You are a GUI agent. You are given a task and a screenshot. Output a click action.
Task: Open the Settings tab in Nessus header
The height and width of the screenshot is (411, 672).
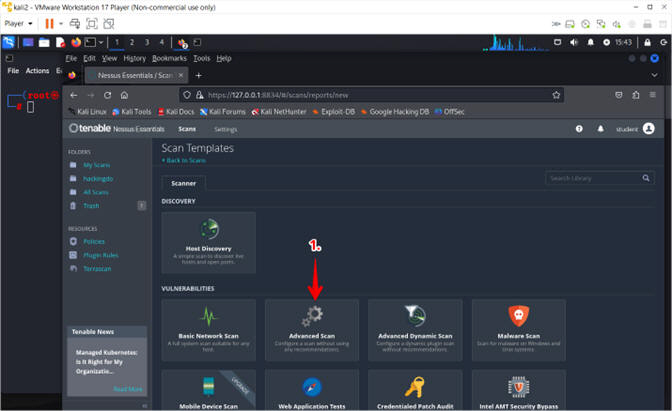click(225, 129)
